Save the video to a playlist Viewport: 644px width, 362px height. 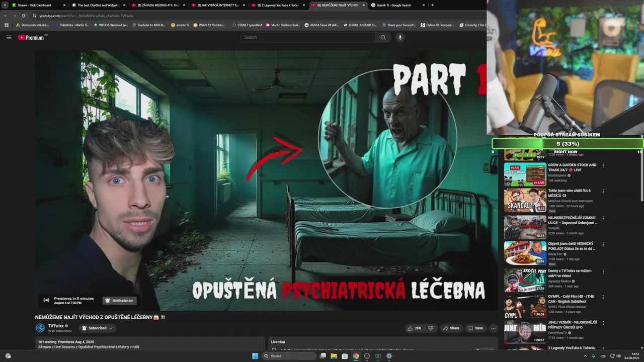475,328
